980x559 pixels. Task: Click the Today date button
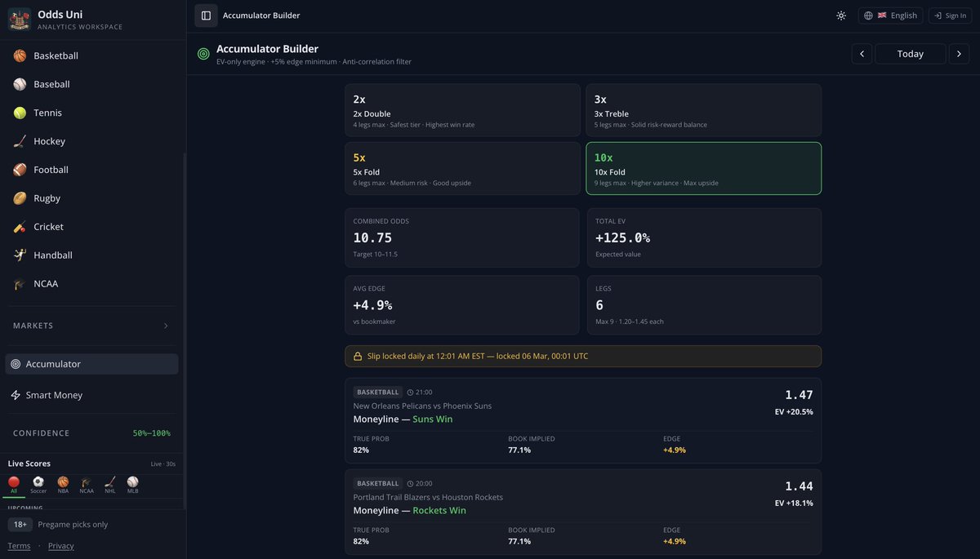(x=911, y=54)
